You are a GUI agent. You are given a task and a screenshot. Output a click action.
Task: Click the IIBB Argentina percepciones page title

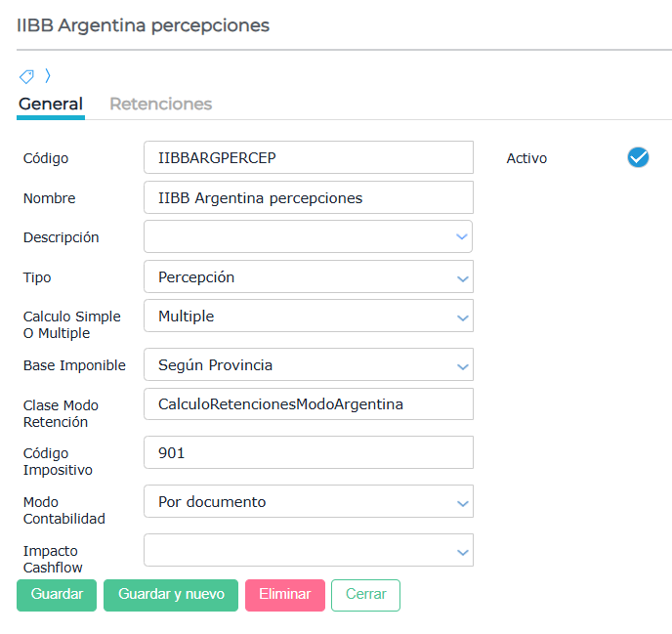click(143, 25)
